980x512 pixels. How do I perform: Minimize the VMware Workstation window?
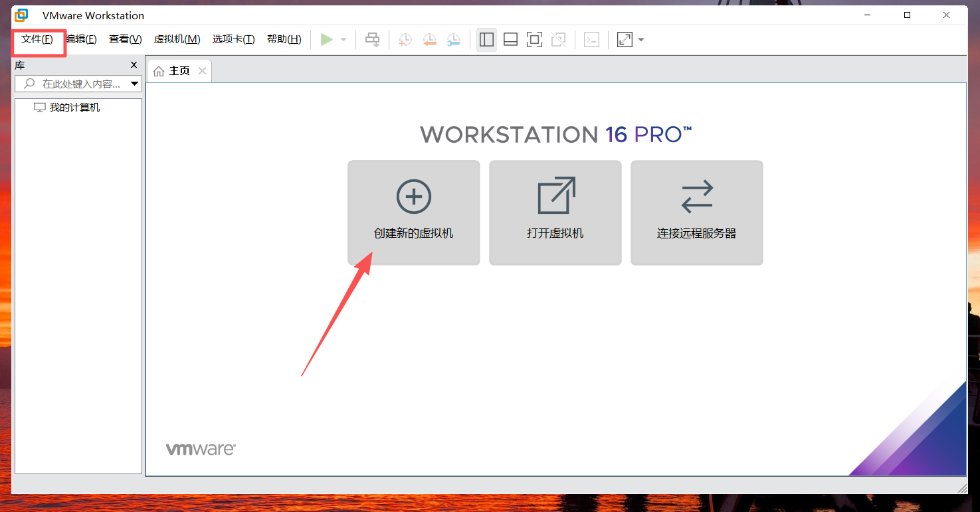(x=867, y=15)
